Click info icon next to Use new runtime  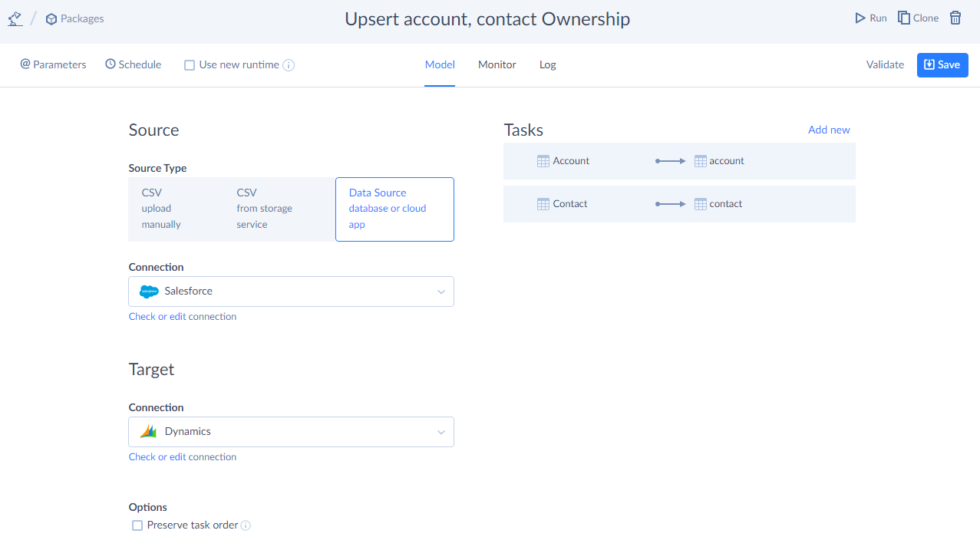(x=289, y=65)
